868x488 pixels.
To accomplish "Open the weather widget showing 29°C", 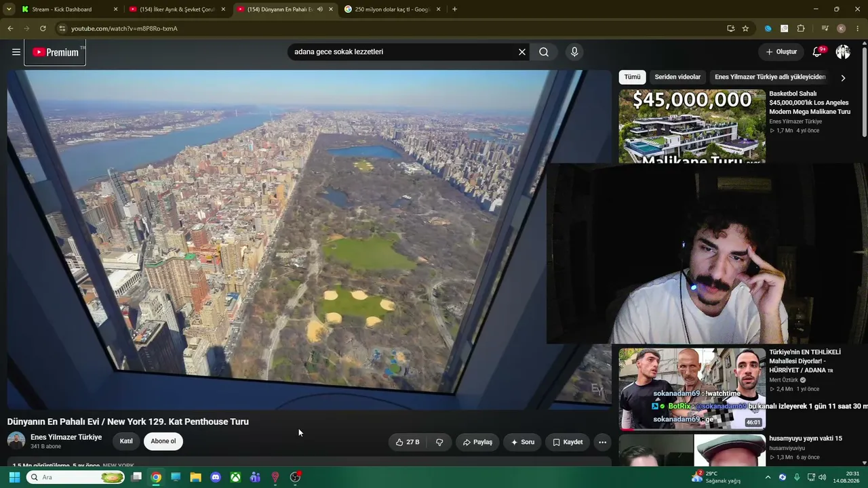I will pos(716,477).
